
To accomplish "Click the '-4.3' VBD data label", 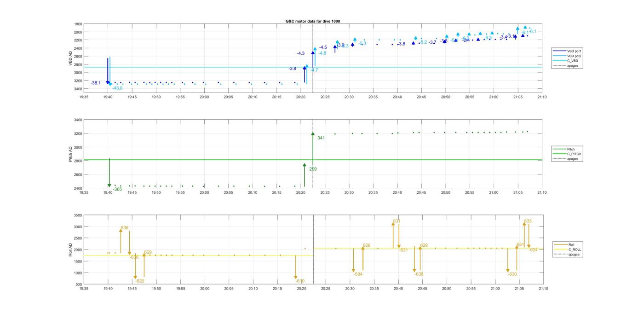I will pyautogui.click(x=301, y=53).
